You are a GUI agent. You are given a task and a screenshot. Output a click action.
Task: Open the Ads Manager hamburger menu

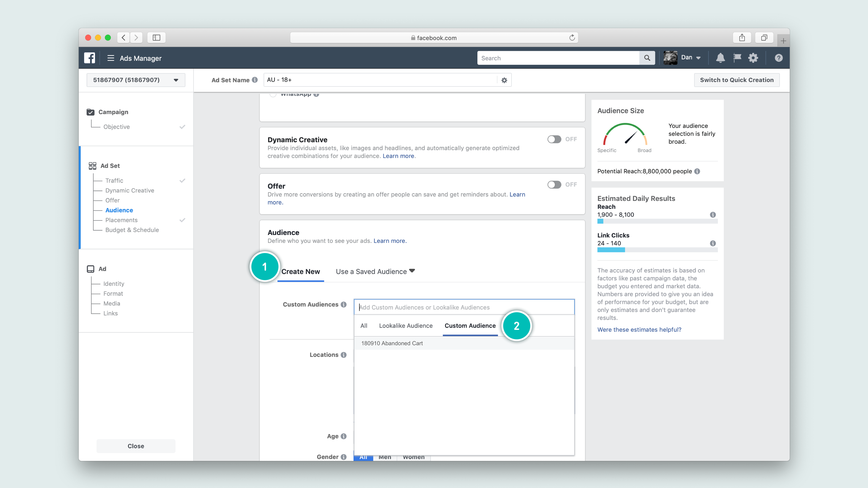[111, 58]
